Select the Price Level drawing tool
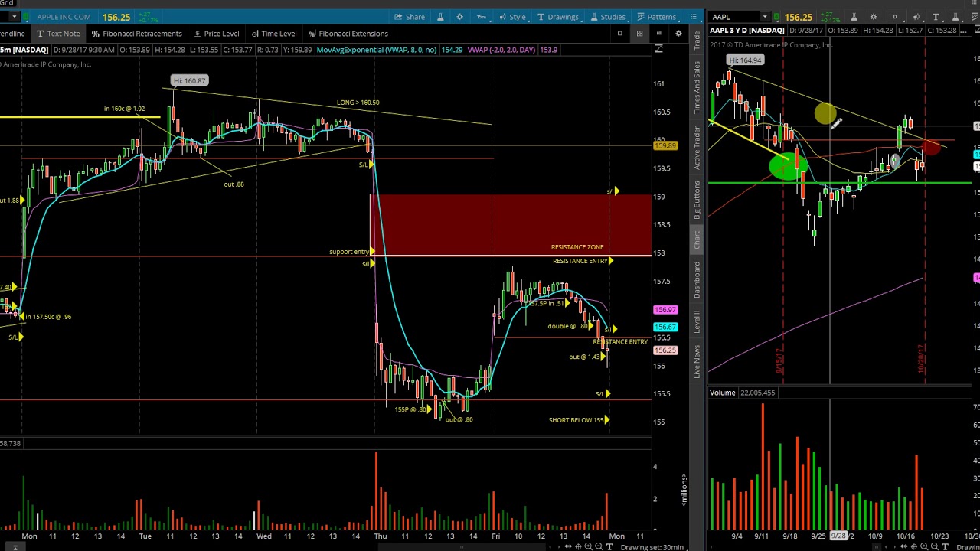Image resolution: width=980 pixels, height=551 pixels. click(217, 34)
